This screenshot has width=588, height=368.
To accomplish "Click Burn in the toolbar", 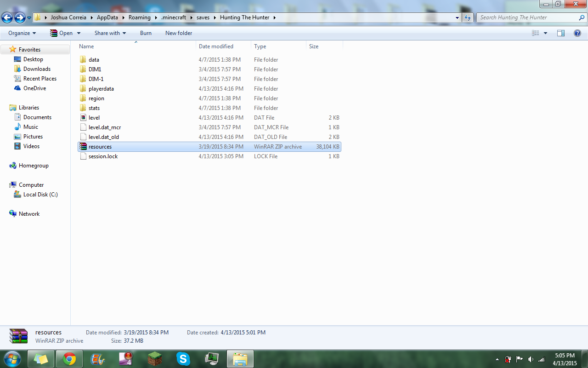I will 146,33.
